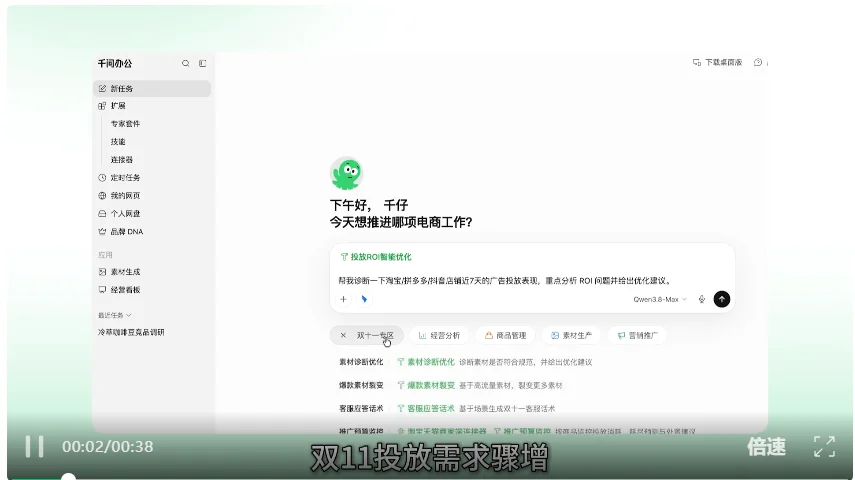Click 00:02/00:38 time display

pyautogui.click(x=107, y=447)
